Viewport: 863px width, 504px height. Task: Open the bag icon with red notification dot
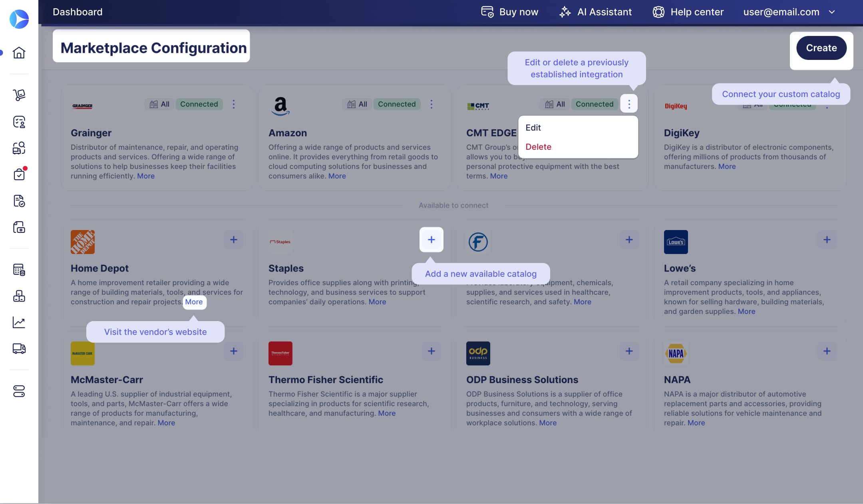pos(19,174)
